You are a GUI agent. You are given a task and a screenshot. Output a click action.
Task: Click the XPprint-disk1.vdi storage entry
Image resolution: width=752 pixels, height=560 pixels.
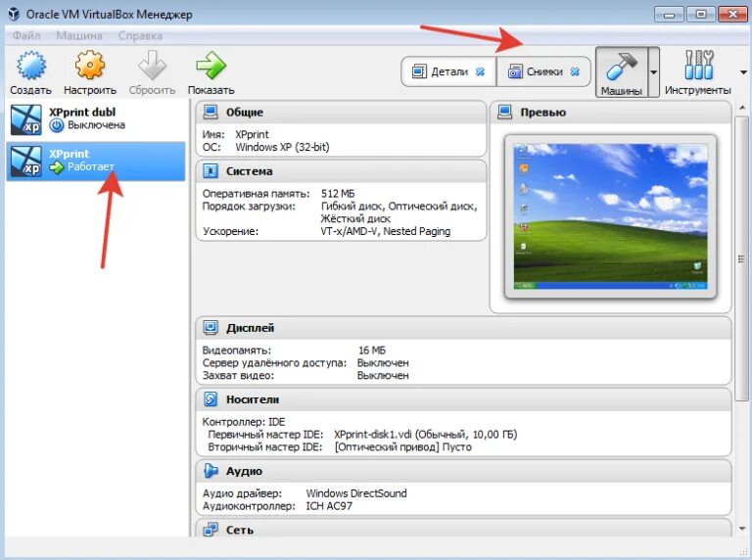tap(425, 435)
